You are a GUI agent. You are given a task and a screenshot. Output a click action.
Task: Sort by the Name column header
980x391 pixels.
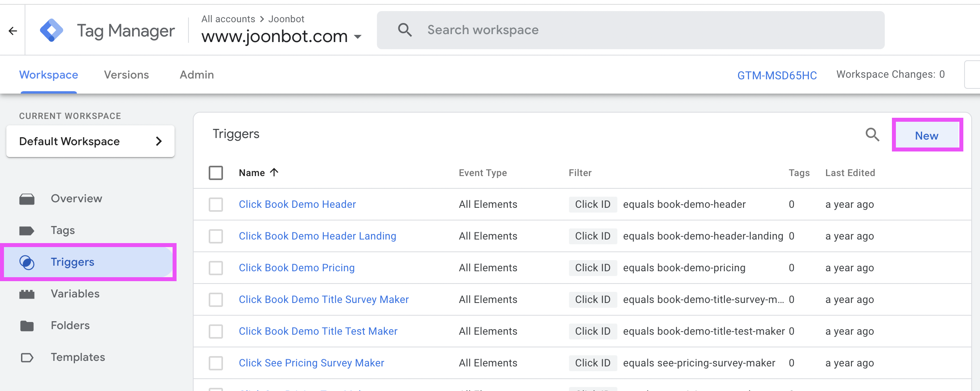[x=252, y=173]
